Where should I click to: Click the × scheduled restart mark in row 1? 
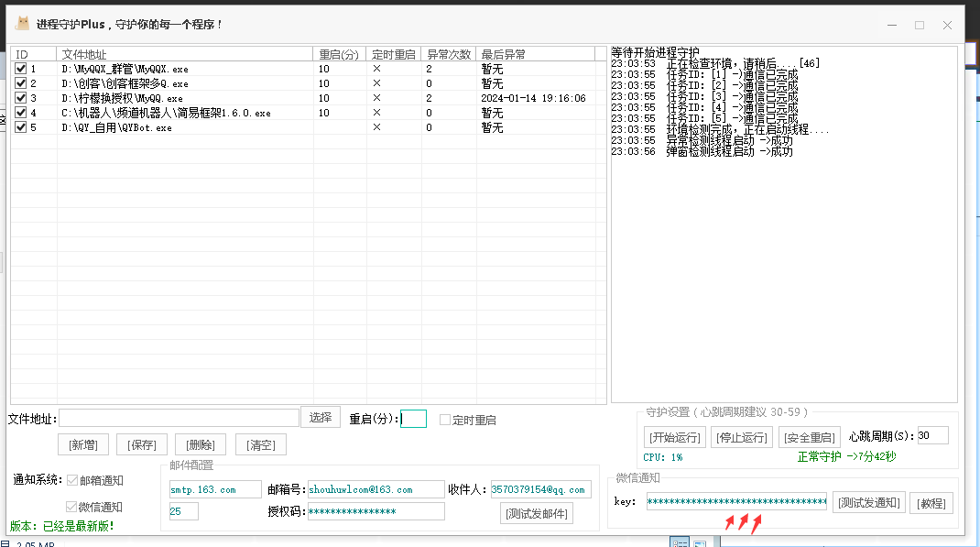376,69
